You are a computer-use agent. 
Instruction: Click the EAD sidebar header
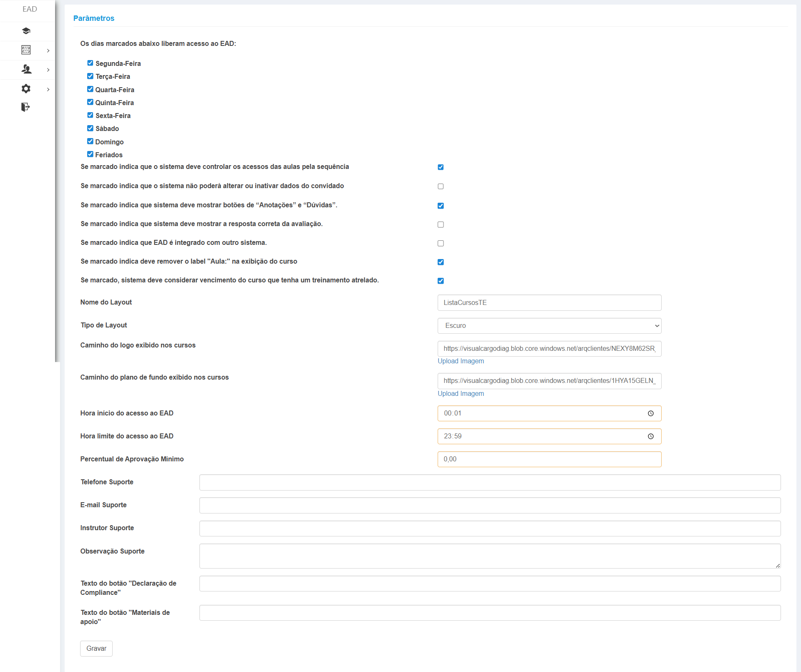point(30,9)
